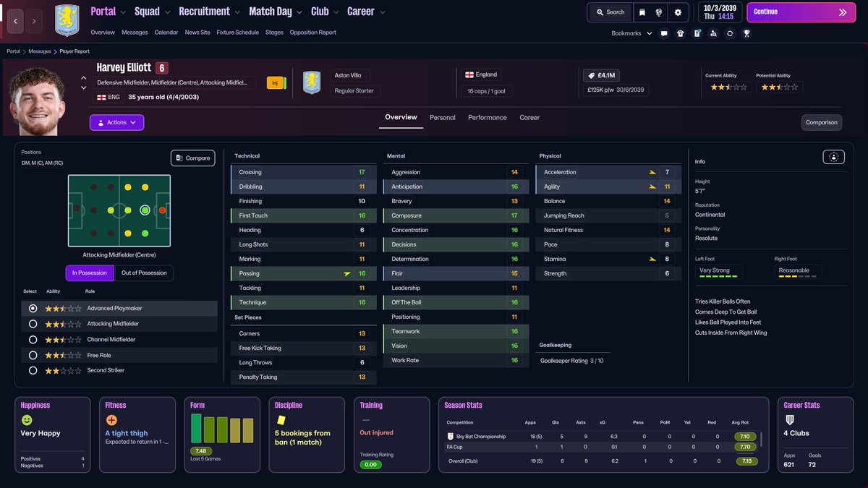
Task: Click the Current Ability star rating
Action: pos(728,87)
